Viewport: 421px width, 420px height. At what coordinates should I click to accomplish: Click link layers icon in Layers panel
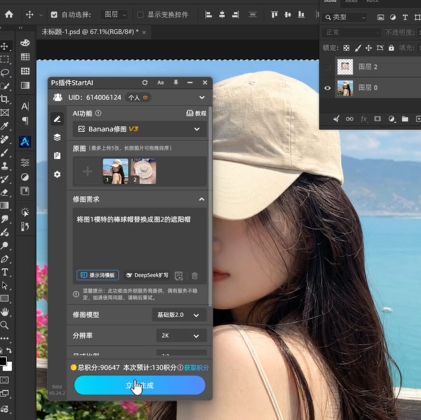click(x=350, y=119)
